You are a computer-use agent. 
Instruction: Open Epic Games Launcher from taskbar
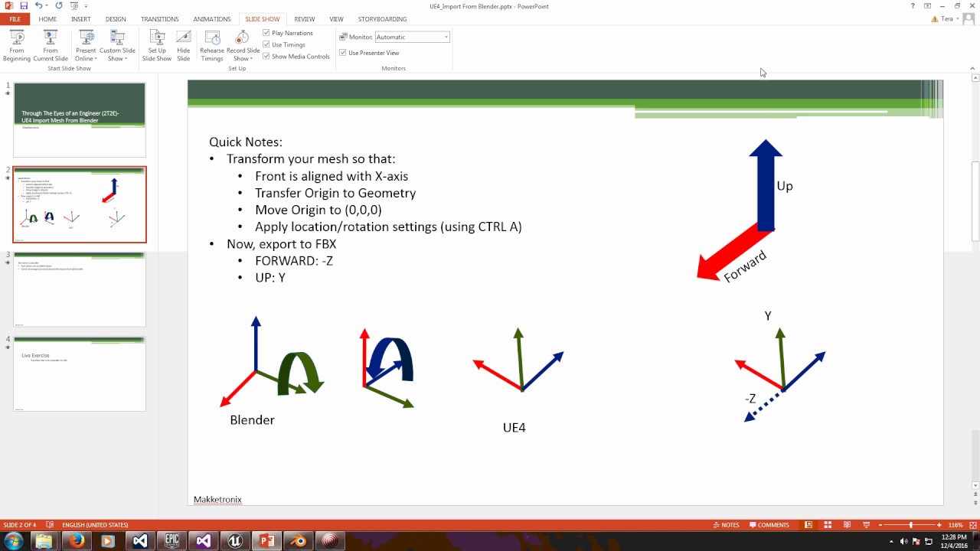(171, 541)
